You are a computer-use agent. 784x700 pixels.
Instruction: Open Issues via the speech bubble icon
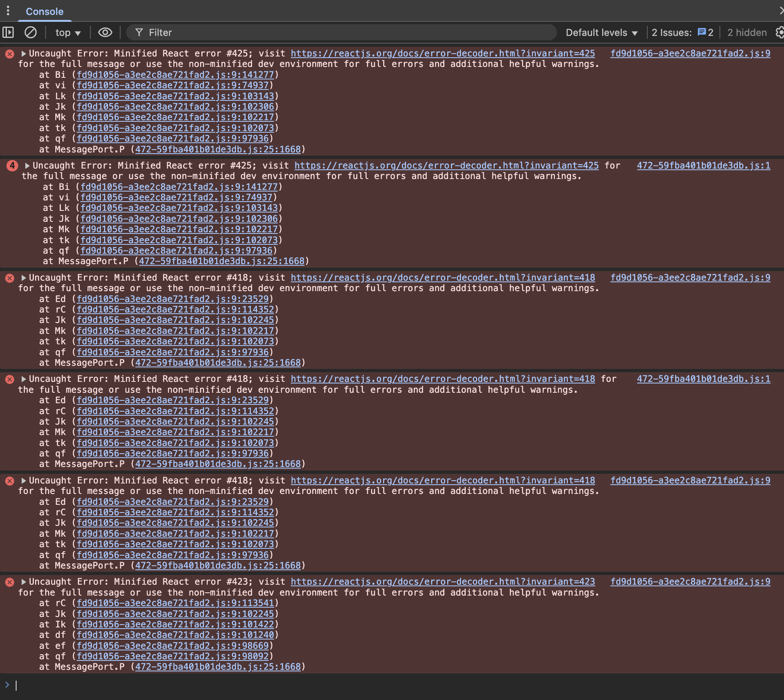(702, 32)
